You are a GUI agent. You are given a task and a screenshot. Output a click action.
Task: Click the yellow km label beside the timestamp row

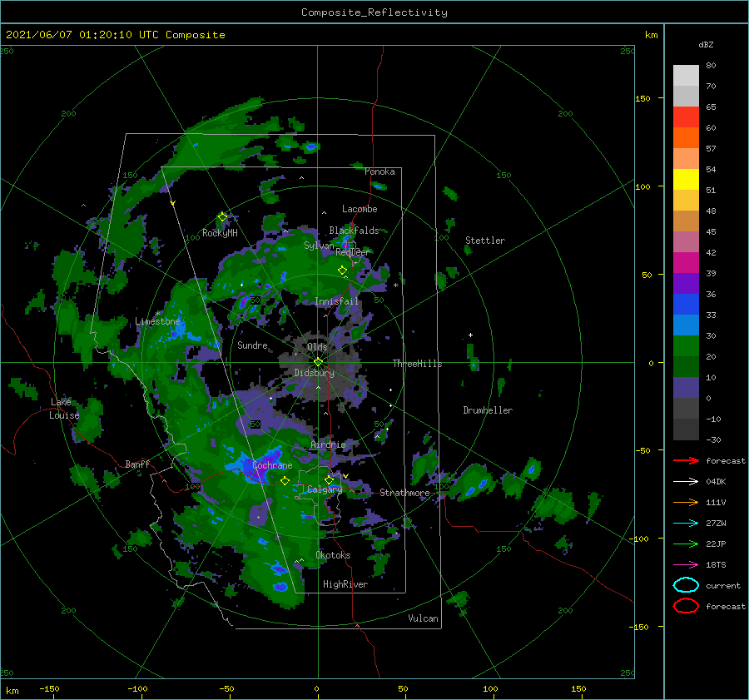tap(651, 35)
